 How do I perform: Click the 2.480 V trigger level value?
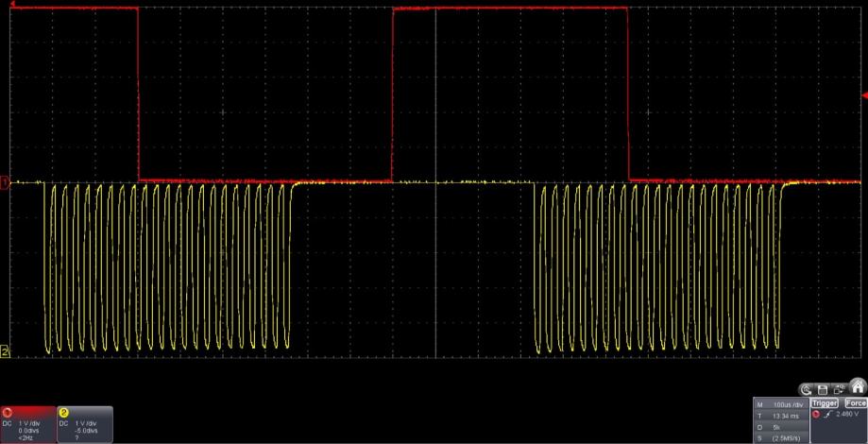(x=847, y=414)
